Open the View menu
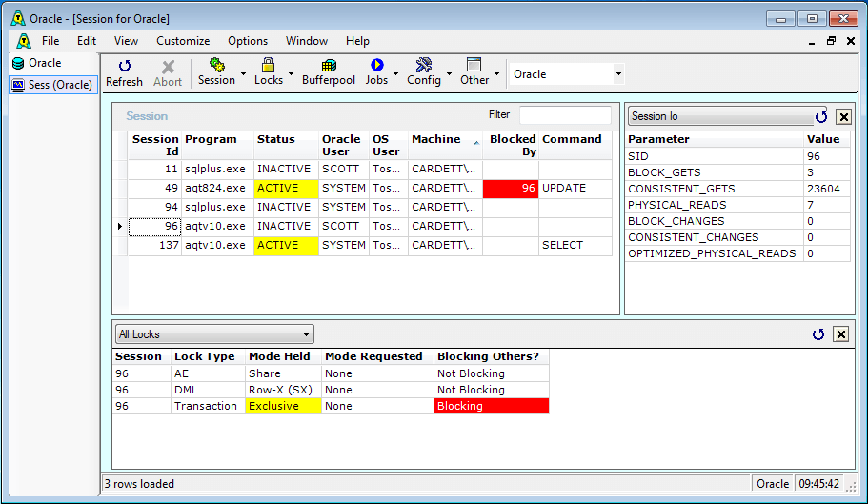The image size is (868, 504). [126, 41]
